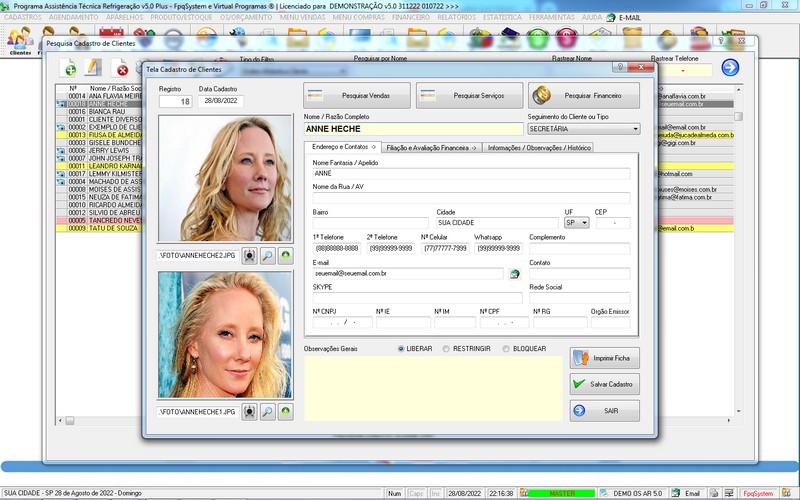Click the Cidade field showing SUA CIDADE
800x500 pixels.
[x=497, y=223]
